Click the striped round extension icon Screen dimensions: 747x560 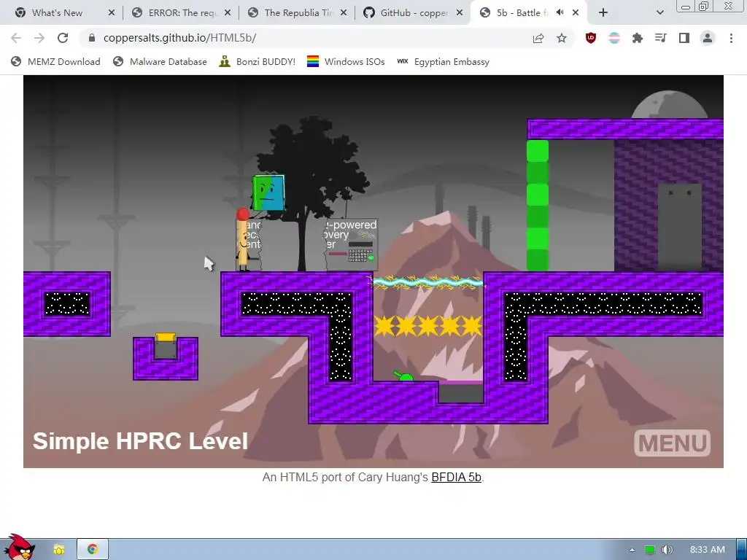pos(614,38)
